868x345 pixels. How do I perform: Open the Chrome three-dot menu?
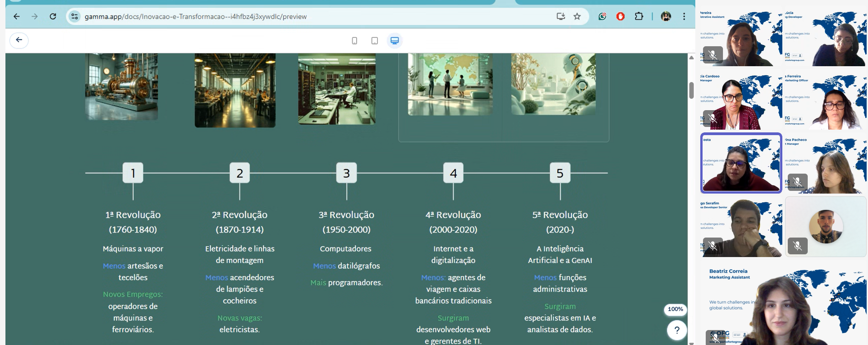tap(684, 17)
